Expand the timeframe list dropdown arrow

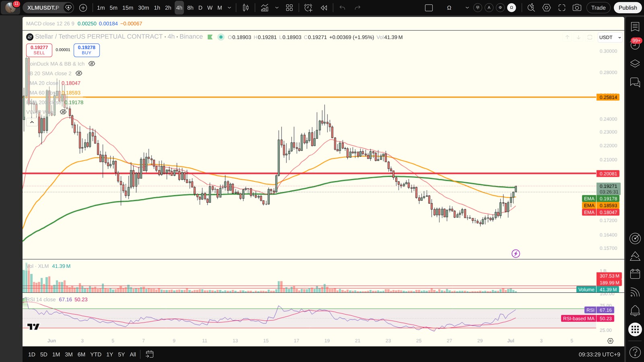[x=229, y=8]
